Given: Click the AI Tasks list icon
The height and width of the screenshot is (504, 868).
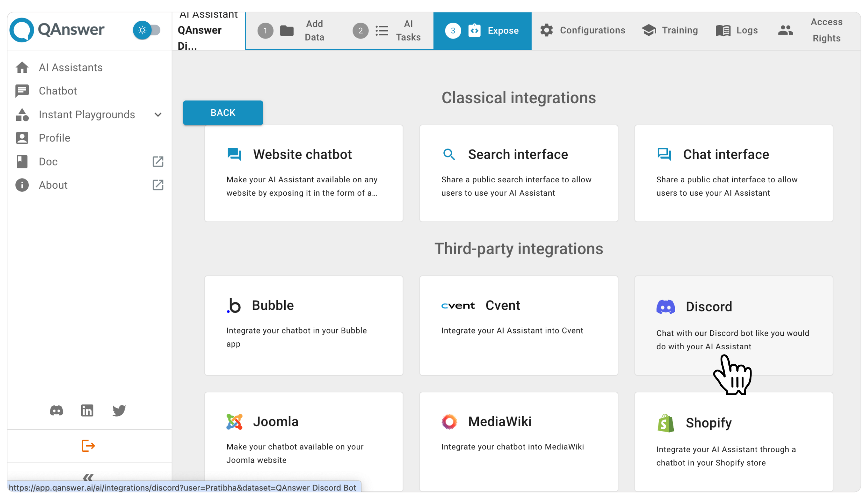Looking at the screenshot, I should [382, 31].
